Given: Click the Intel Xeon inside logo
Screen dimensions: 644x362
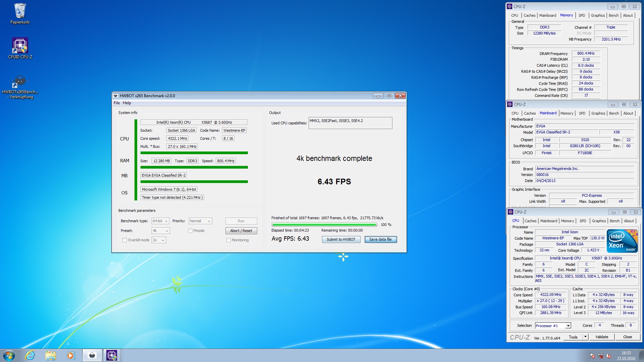Looking at the screenshot, I should 622,241.
